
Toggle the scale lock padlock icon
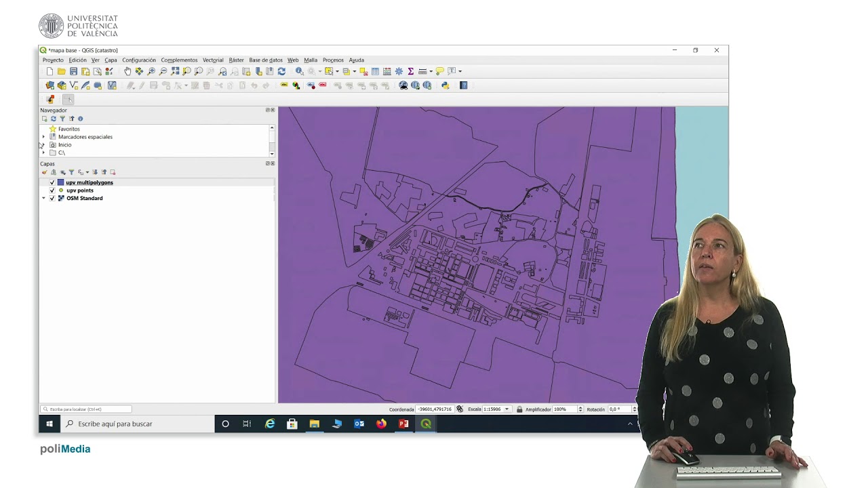tap(519, 409)
